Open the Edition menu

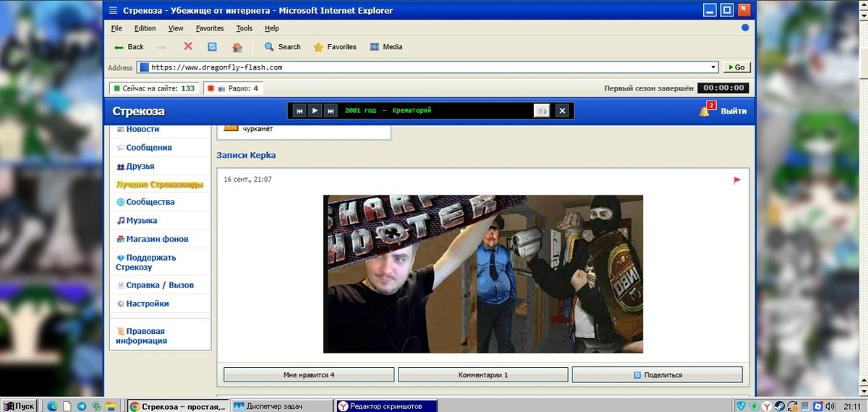[145, 28]
